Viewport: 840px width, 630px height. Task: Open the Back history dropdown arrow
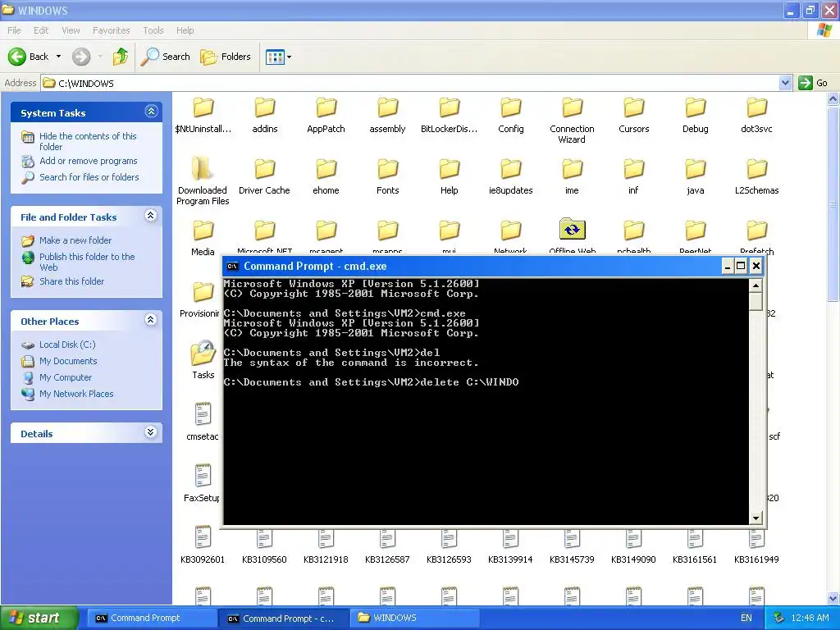[x=58, y=57]
